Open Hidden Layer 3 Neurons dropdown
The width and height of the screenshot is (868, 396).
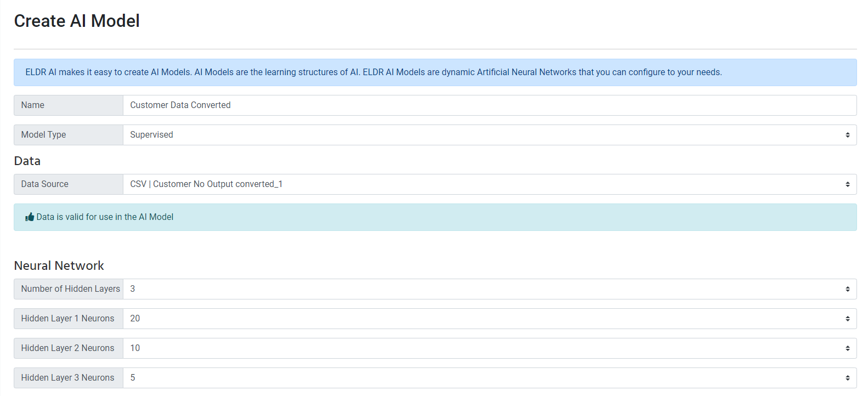(489, 378)
